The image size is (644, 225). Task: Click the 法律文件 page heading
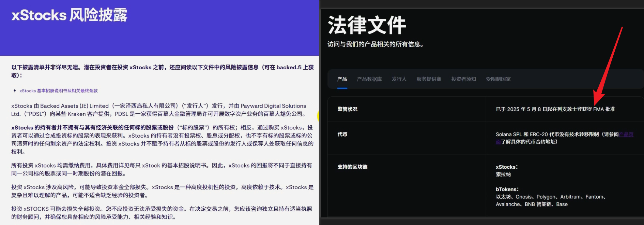pos(367,25)
